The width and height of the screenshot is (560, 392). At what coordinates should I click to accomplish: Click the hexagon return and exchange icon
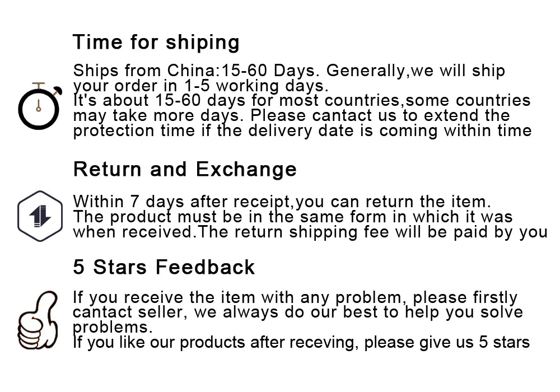point(40,216)
